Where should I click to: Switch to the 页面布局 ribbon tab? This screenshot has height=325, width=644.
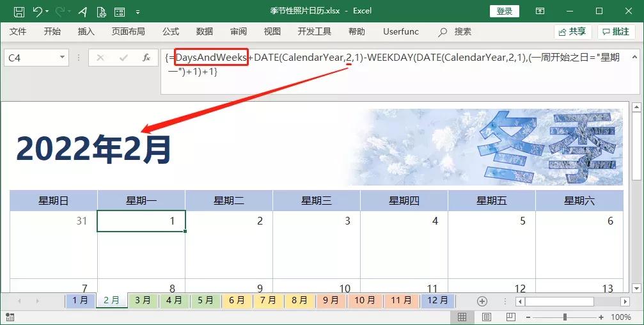128,31
